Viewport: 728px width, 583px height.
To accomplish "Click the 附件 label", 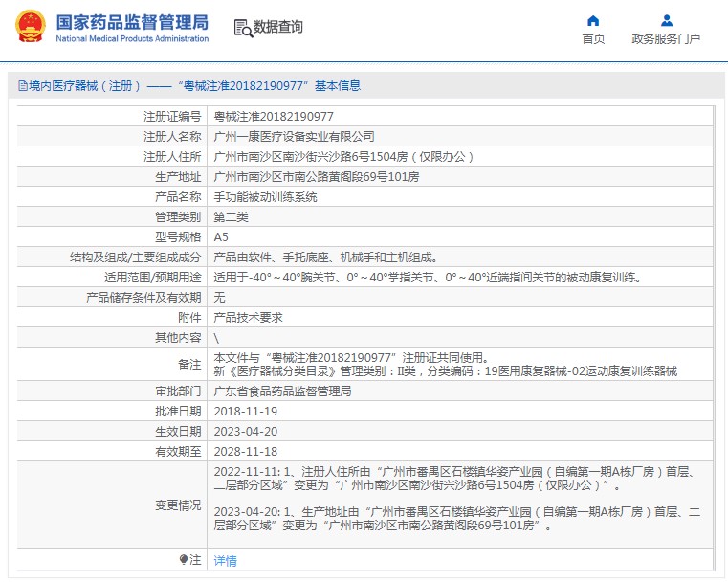I will point(189,317).
